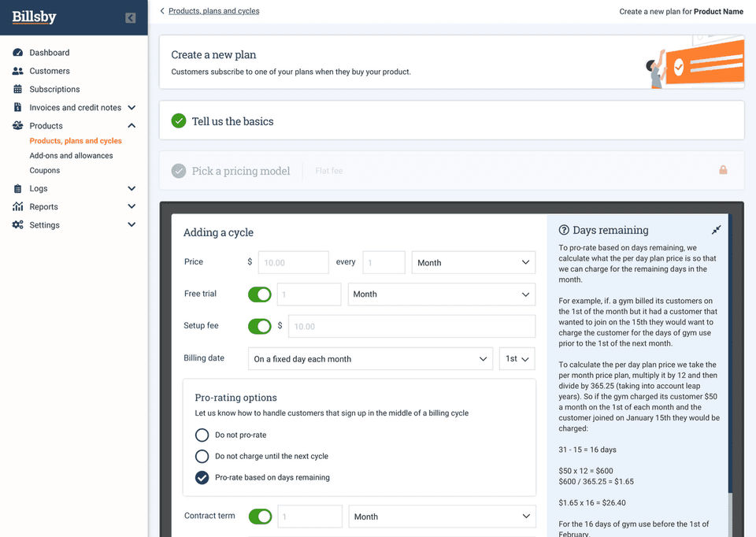
Task: Choose Do not charge until the next cycle
Action: pyautogui.click(x=202, y=457)
